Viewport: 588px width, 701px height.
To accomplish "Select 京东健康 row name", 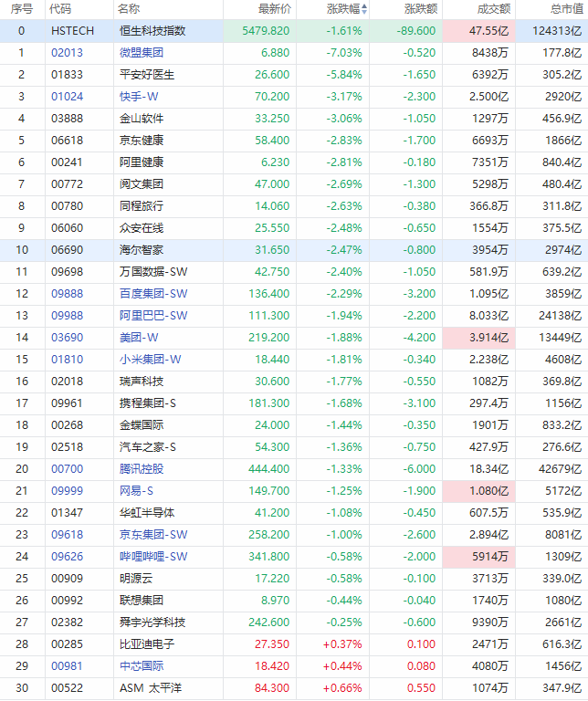I will [x=142, y=141].
